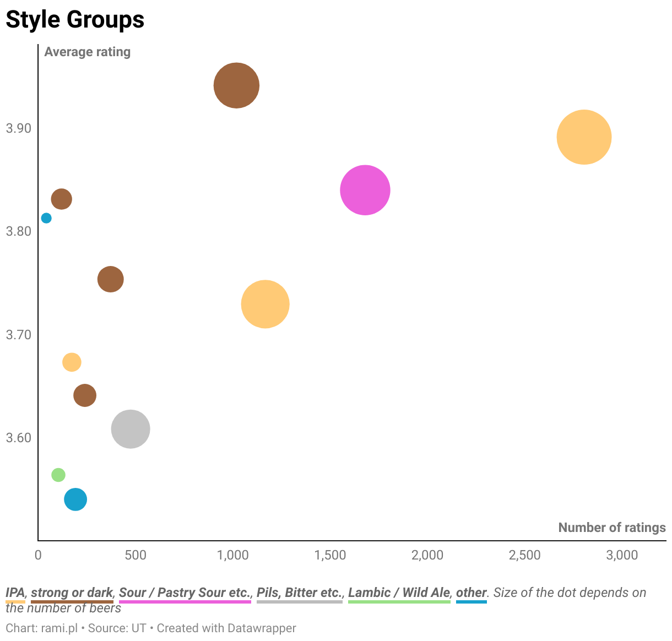Click the 'Style Groups' chart title
672x641 pixels.
coord(75,20)
